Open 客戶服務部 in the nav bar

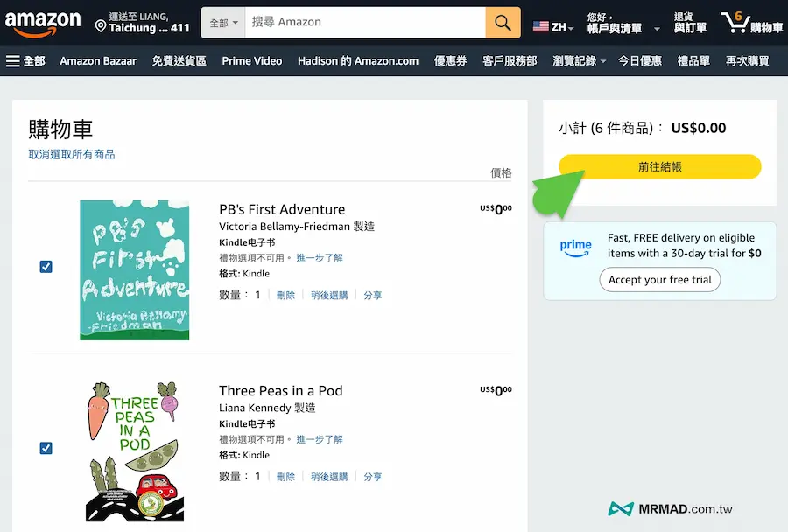510,61
